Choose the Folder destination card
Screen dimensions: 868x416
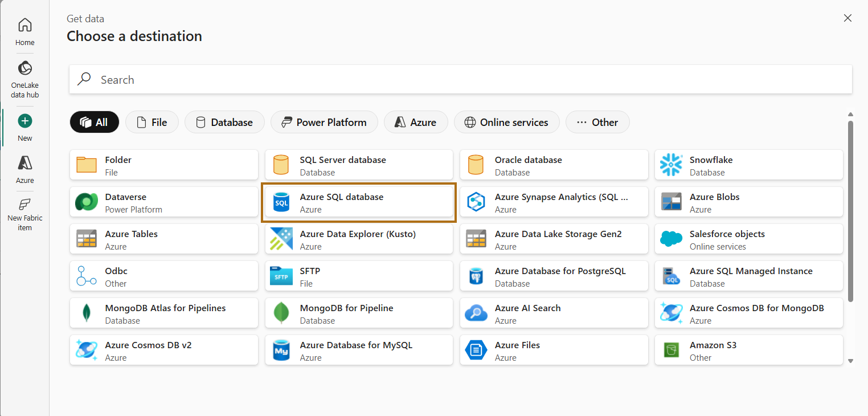(x=164, y=165)
